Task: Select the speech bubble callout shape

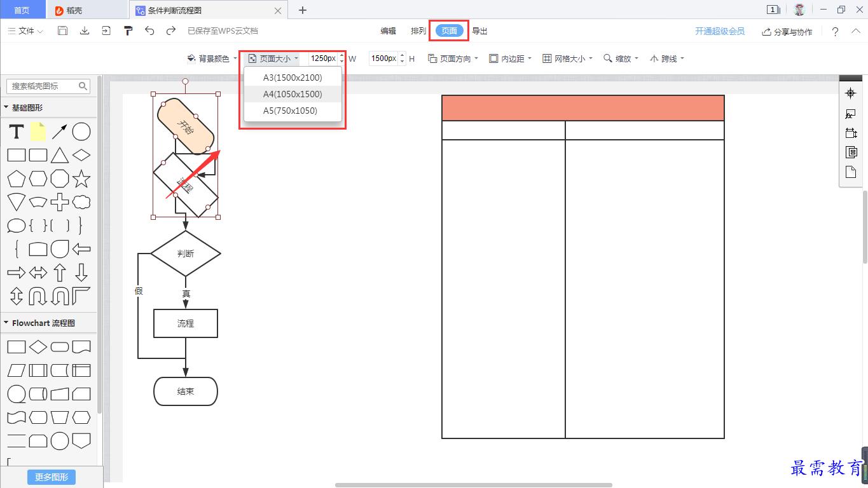Action: point(17,226)
